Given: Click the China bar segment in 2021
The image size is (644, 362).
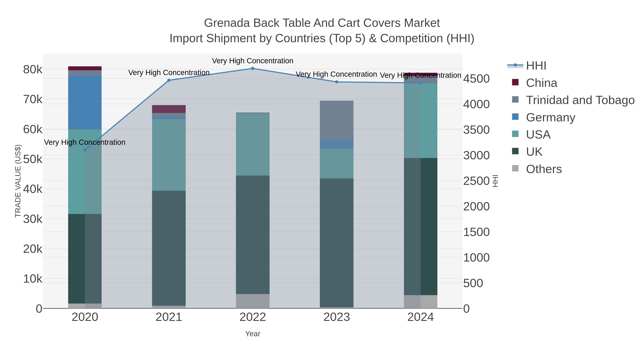Looking at the screenshot, I should (169, 109).
